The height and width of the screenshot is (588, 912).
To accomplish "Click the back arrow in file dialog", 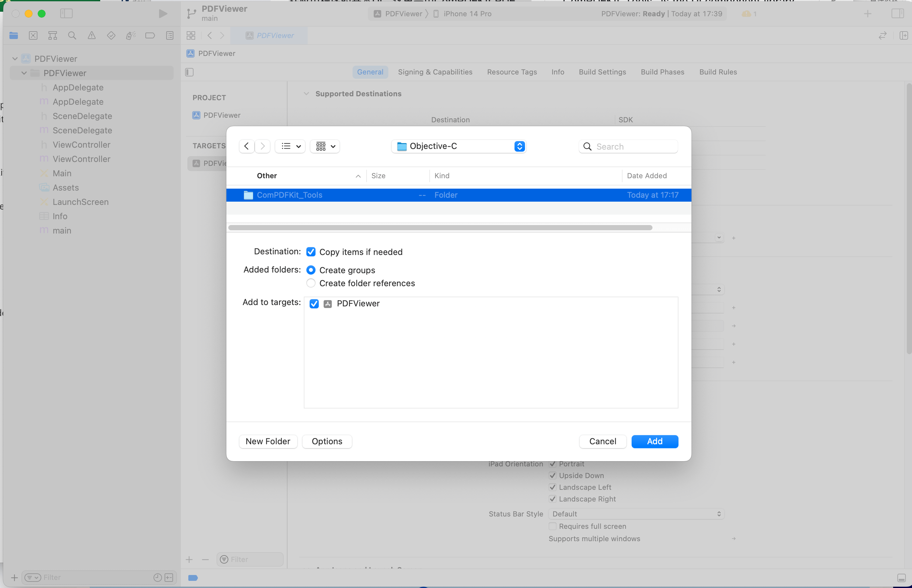I will coord(247,146).
